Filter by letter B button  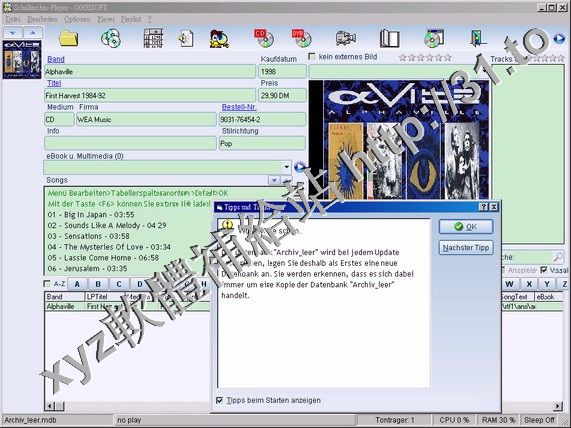coord(98,284)
